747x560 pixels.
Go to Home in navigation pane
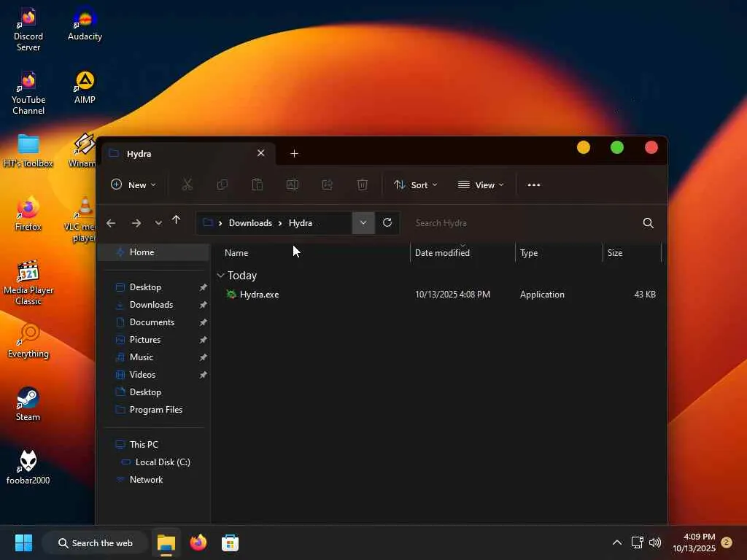(153, 252)
